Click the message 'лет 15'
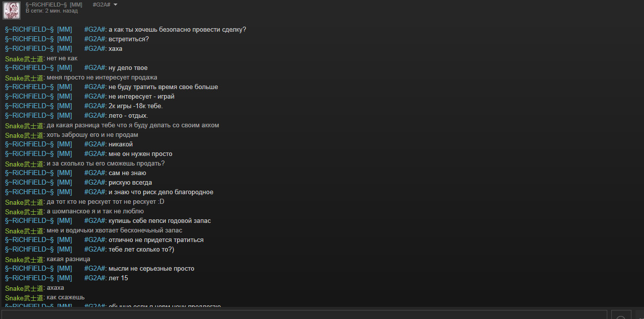 coord(118,278)
